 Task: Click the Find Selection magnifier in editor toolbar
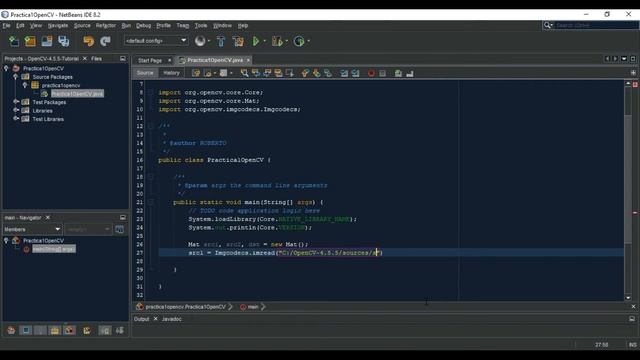pos(244,73)
